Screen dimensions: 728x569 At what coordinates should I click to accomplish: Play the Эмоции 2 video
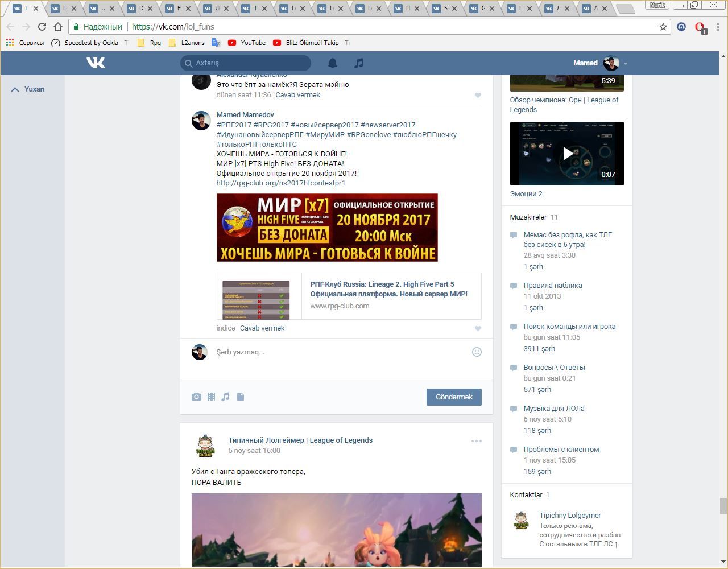(x=567, y=154)
